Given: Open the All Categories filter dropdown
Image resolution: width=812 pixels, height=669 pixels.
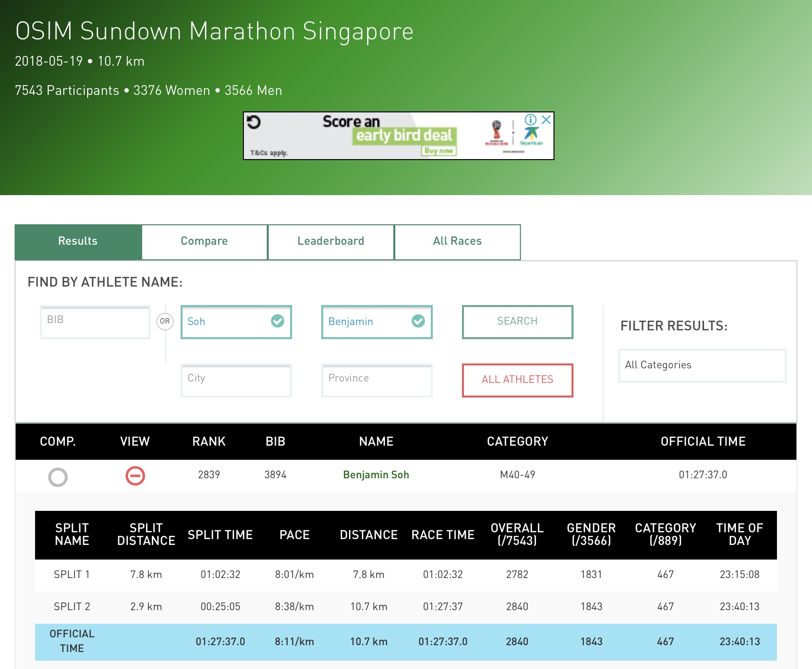Looking at the screenshot, I should [x=702, y=365].
